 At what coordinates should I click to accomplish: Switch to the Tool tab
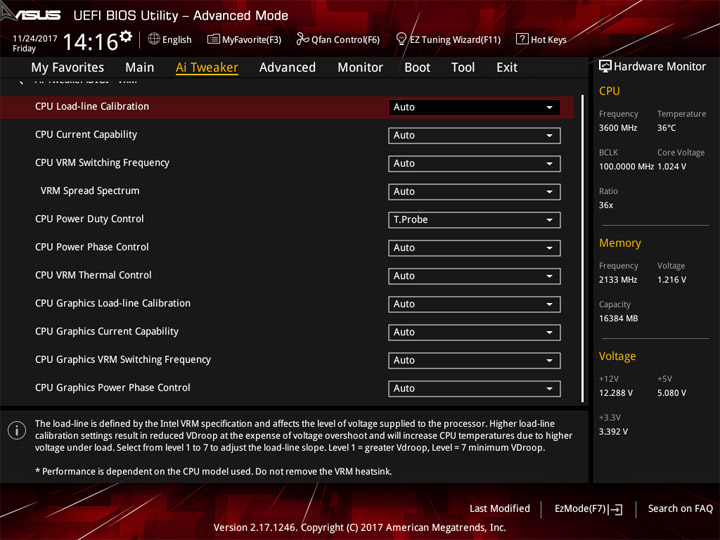pos(463,68)
